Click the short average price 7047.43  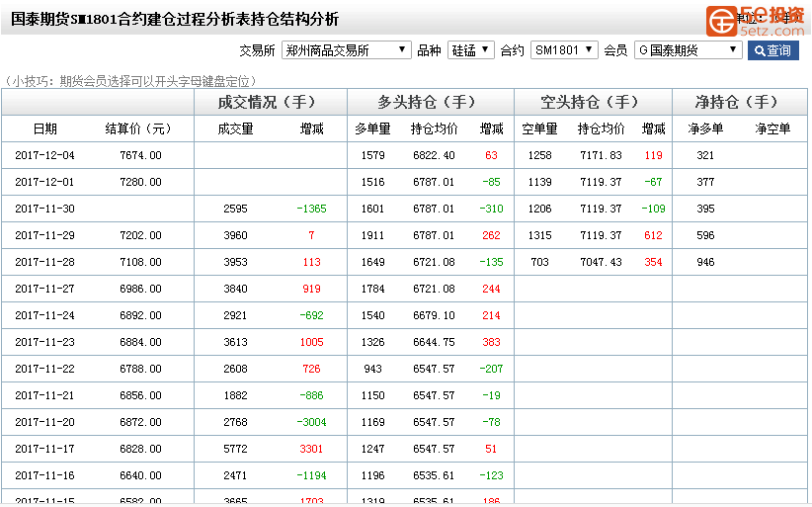601,262
